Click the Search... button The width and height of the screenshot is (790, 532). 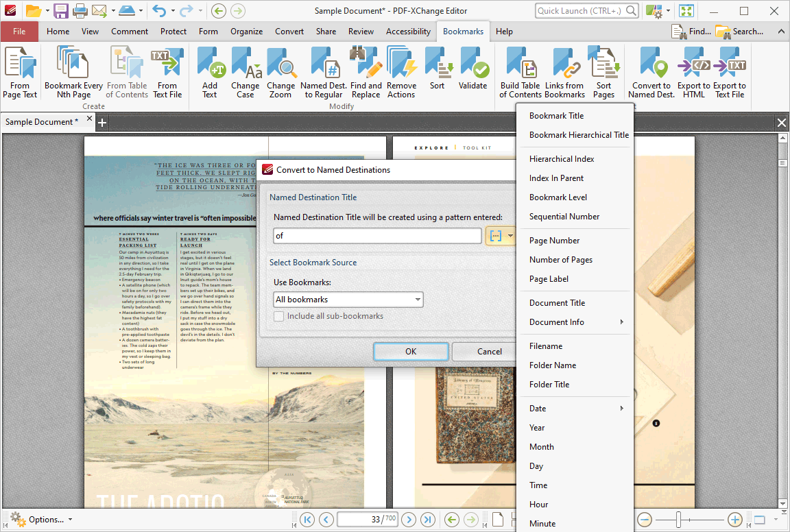[x=740, y=32]
